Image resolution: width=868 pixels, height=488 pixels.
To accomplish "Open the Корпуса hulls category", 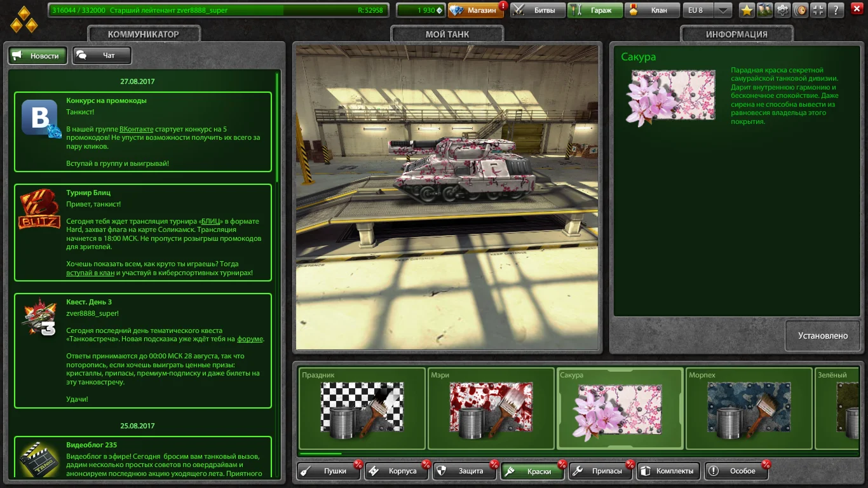I will 397,471.
